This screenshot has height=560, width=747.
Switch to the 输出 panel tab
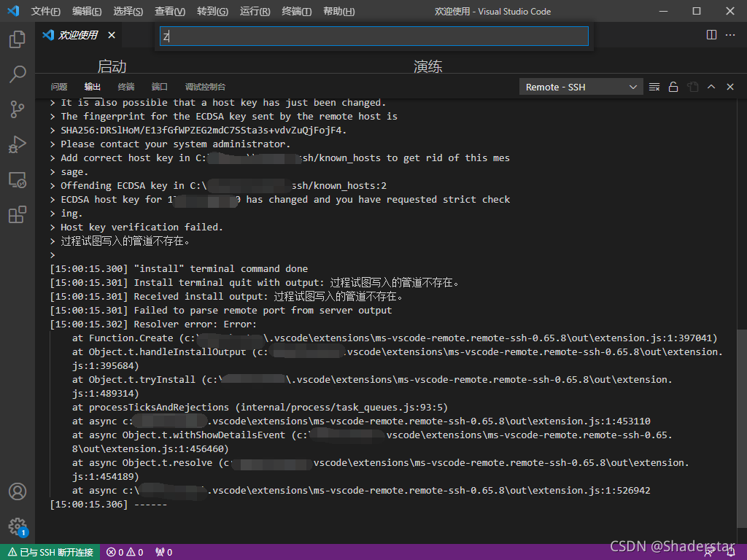(93, 87)
